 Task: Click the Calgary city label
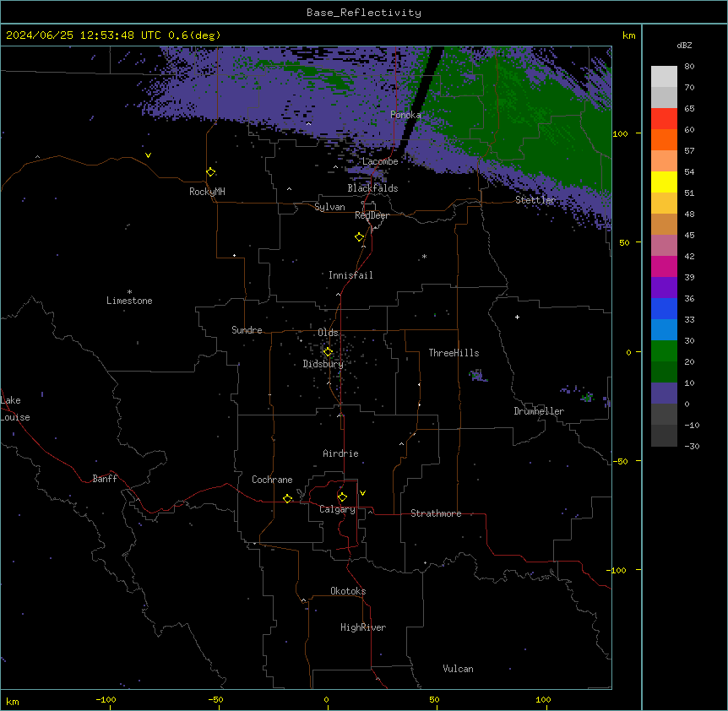tap(338, 509)
